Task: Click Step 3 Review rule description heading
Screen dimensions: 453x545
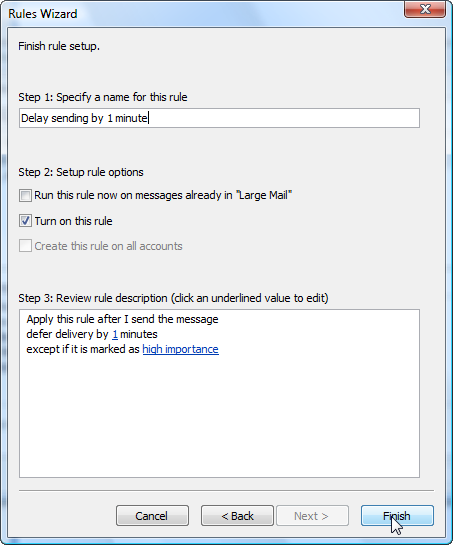Action: click(x=173, y=298)
